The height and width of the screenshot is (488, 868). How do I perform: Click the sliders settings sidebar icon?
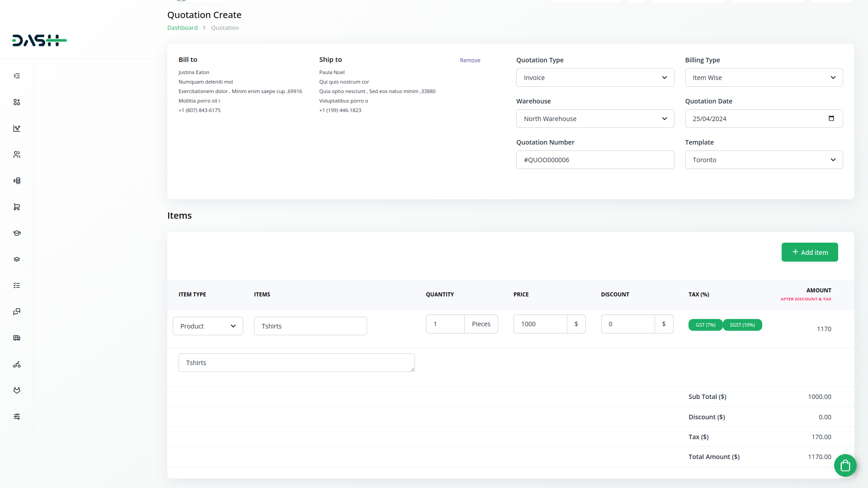[17, 417]
